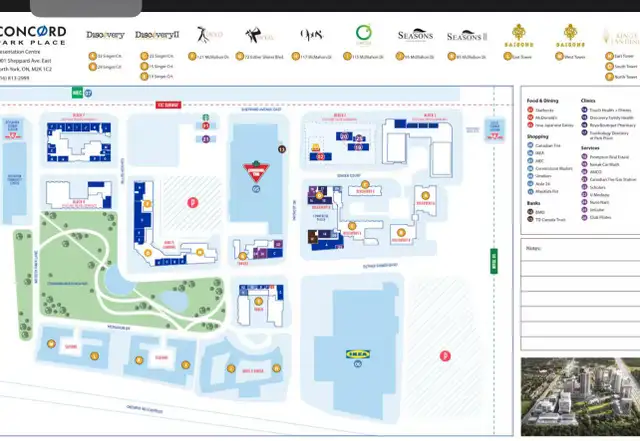Click the Notes writing area
The height and width of the screenshot is (441, 640).
click(578, 300)
